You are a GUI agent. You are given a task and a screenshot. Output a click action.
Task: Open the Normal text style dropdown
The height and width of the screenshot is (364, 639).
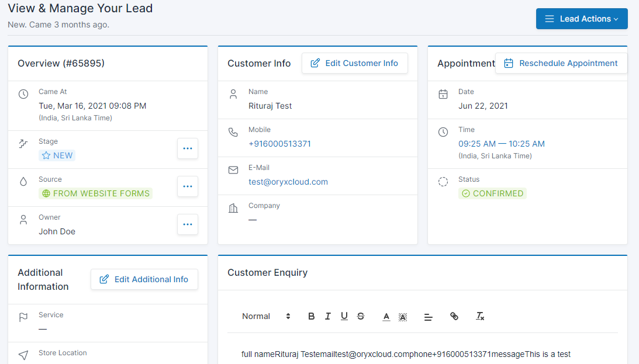pos(265,316)
